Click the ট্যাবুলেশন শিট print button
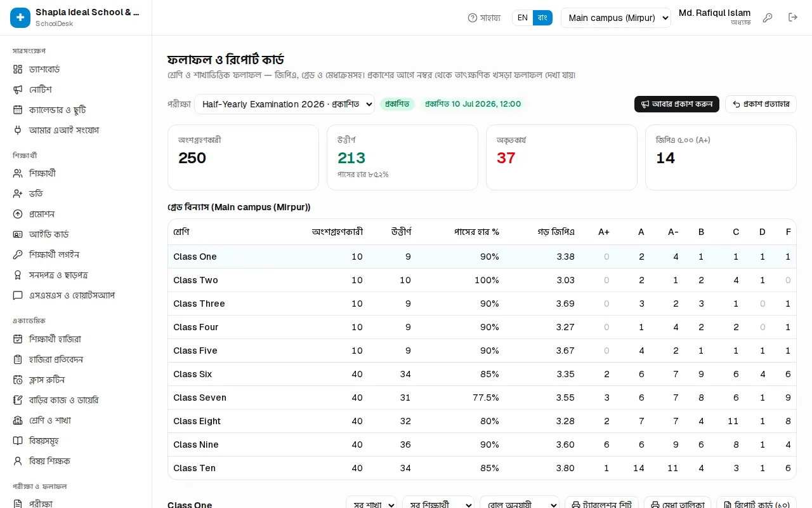Viewport: 812px width, 508px height. pyautogui.click(x=601, y=505)
